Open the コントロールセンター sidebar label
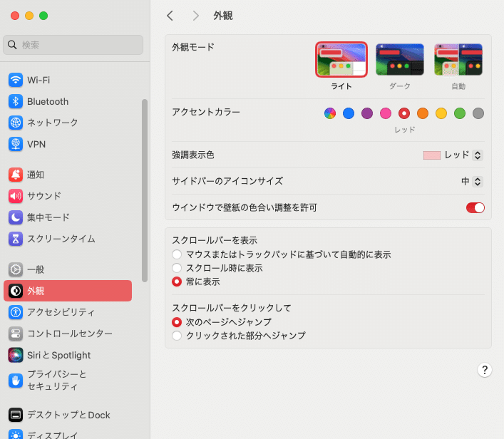The image size is (504, 439). (70, 334)
